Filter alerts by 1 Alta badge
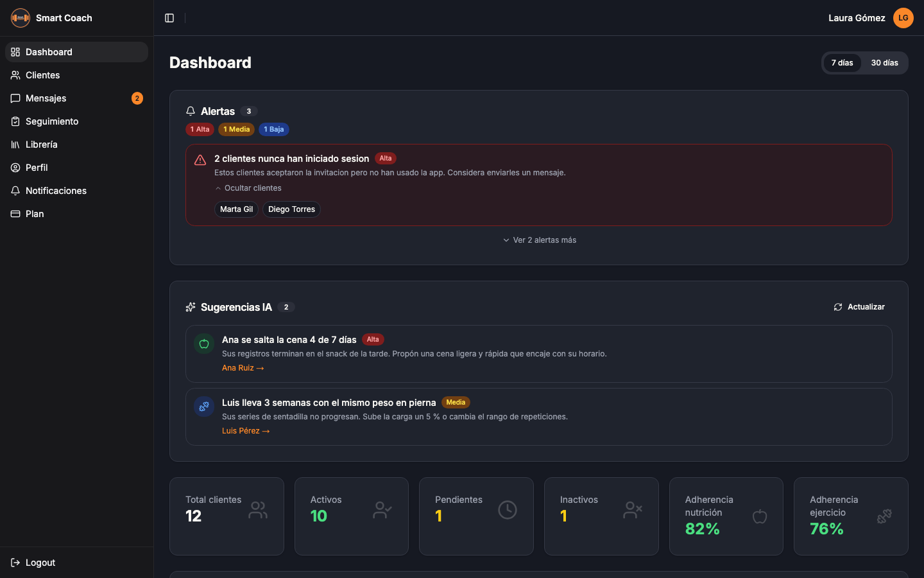Viewport: 924px width, 578px height. pyautogui.click(x=200, y=129)
